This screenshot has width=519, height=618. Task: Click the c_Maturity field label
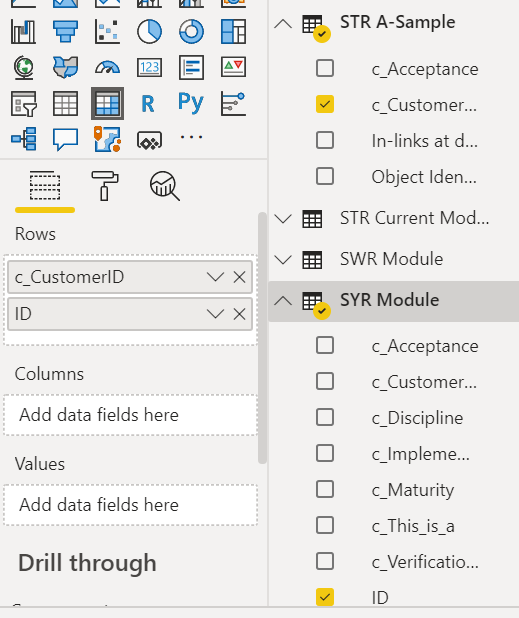(x=413, y=490)
